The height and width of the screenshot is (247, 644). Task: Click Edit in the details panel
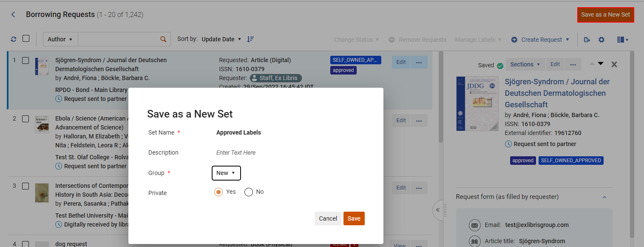tap(555, 64)
